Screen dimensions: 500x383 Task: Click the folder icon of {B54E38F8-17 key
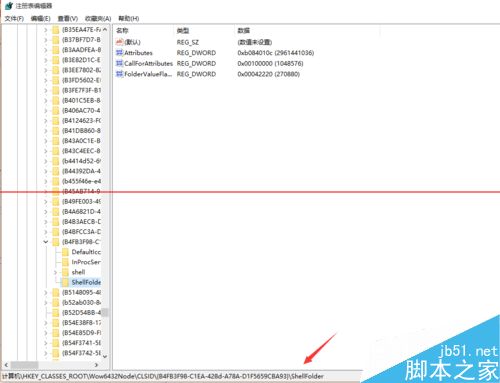(56, 323)
